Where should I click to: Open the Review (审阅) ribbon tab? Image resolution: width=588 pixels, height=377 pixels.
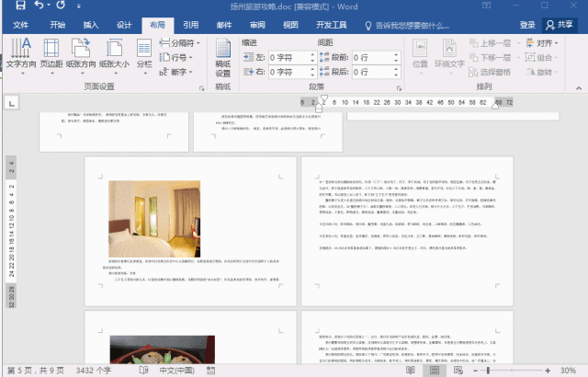256,25
